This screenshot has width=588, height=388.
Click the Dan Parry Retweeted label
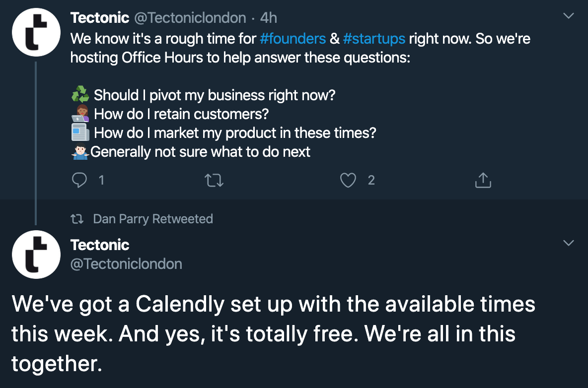[153, 219]
